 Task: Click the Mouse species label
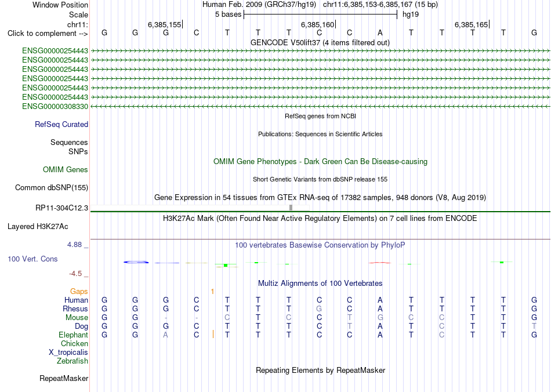(x=77, y=318)
